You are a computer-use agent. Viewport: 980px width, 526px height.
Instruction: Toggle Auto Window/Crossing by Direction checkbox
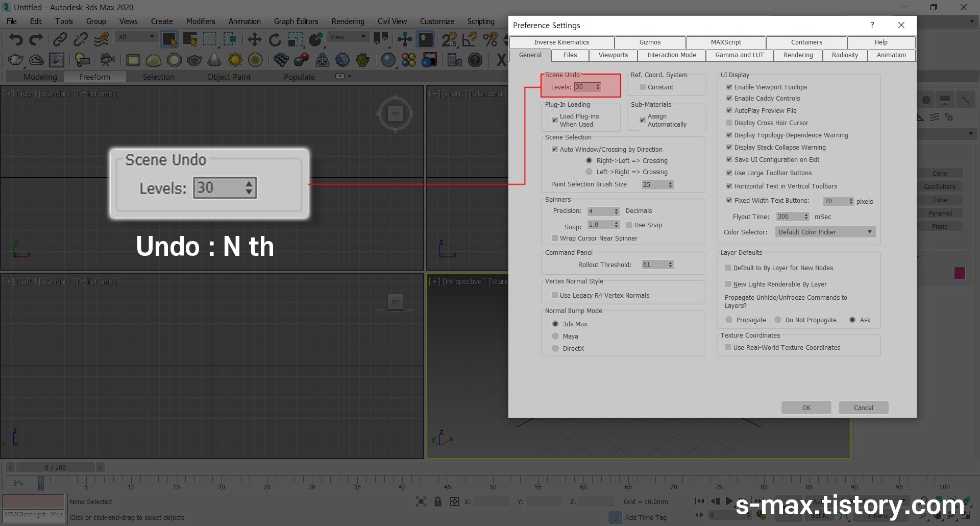coord(555,149)
